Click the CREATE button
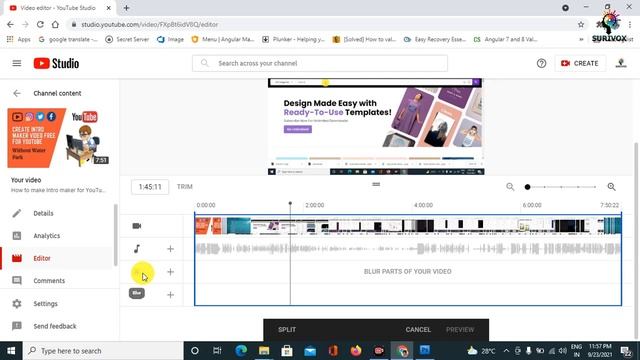Viewport: 640px width, 360px height. click(x=580, y=63)
